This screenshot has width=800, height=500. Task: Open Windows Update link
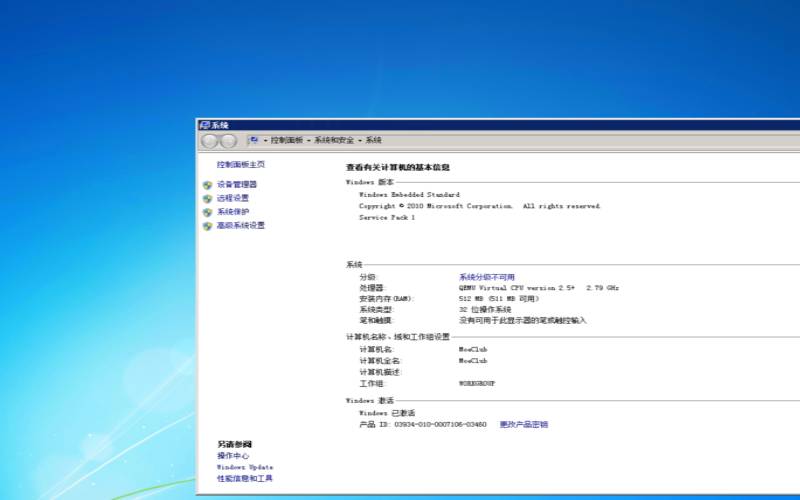click(x=245, y=467)
